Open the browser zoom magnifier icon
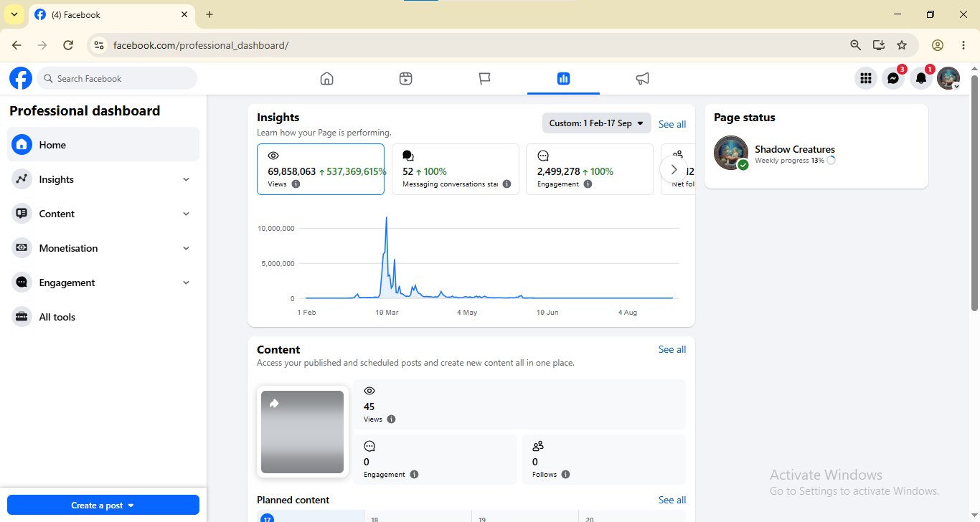Viewport: 980px width, 522px height. (x=855, y=45)
